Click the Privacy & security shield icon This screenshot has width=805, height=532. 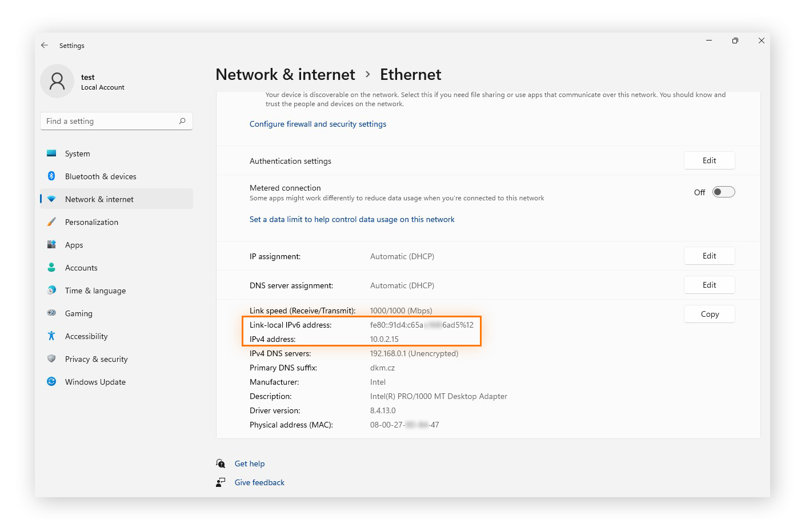pos(51,359)
